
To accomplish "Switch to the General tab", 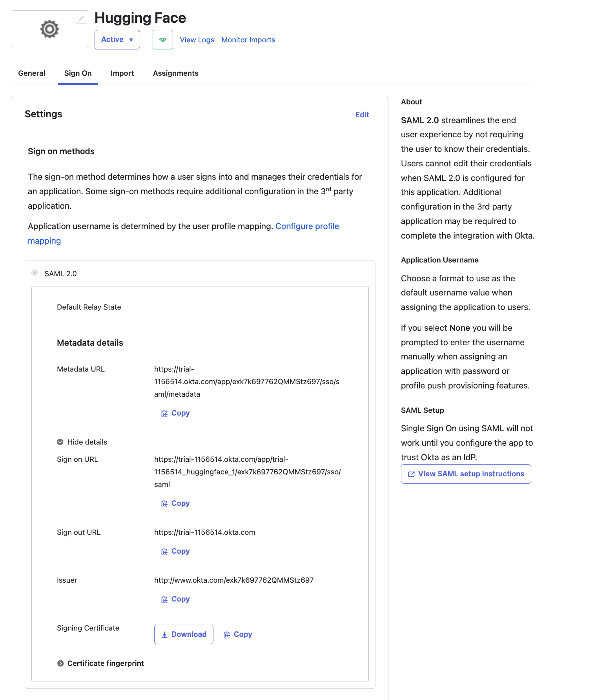I will tap(32, 73).
